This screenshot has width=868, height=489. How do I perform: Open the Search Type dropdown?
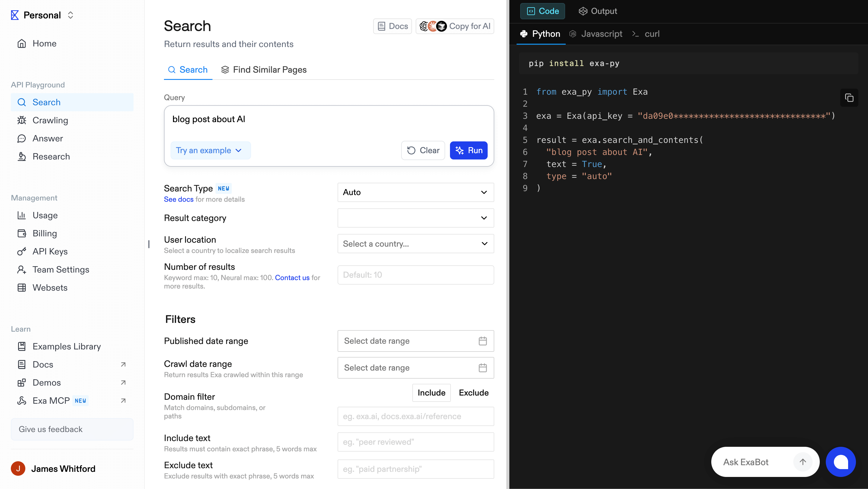tap(415, 192)
